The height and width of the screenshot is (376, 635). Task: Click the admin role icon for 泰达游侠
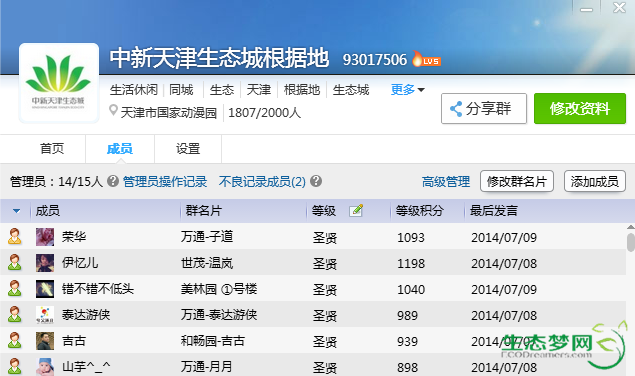[15, 314]
